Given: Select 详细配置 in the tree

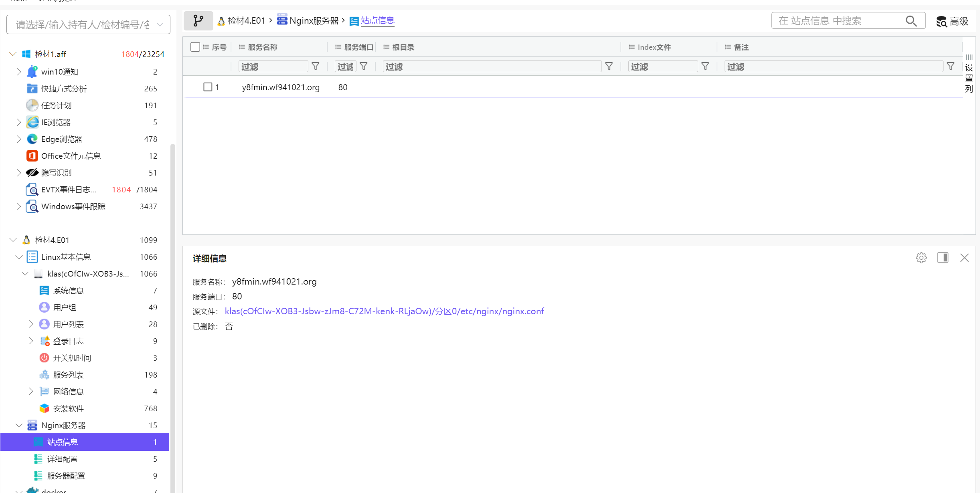Looking at the screenshot, I should [x=62, y=459].
